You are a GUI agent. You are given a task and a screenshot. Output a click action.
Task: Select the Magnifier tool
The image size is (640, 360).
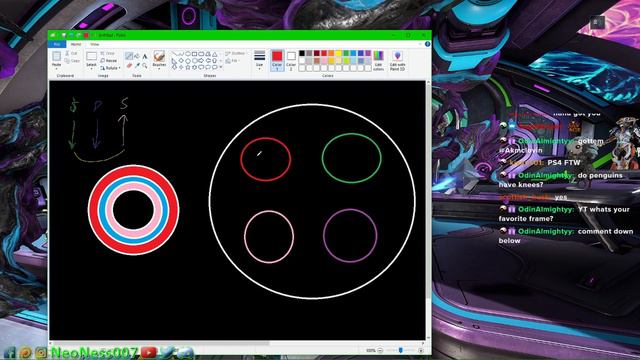coord(145,65)
